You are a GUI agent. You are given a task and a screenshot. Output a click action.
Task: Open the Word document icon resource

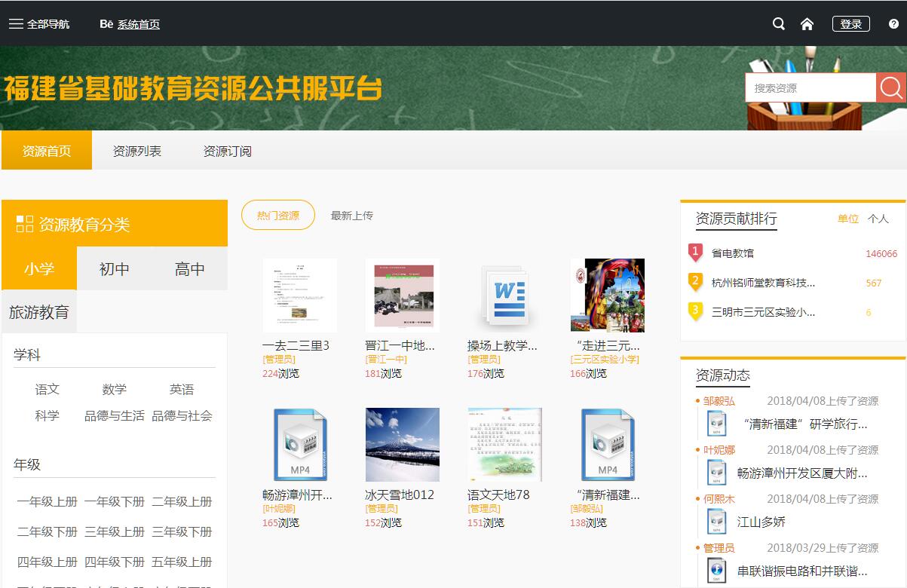click(504, 296)
